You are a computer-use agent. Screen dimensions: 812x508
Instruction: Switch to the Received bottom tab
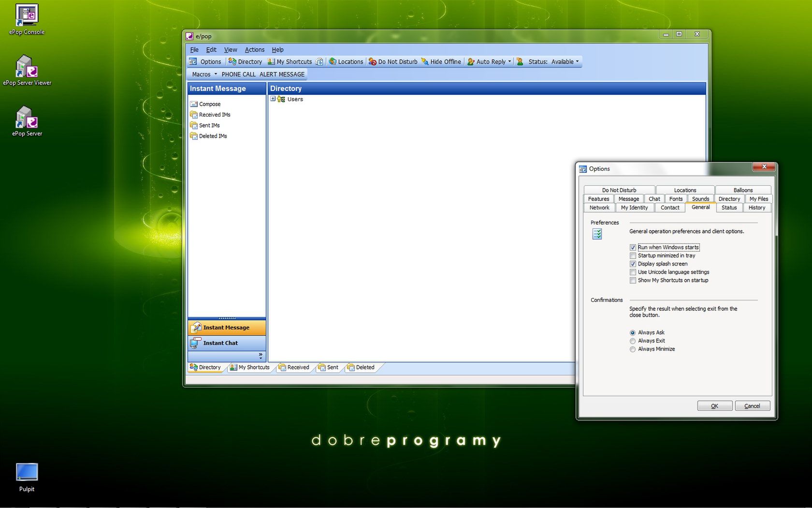[294, 367]
